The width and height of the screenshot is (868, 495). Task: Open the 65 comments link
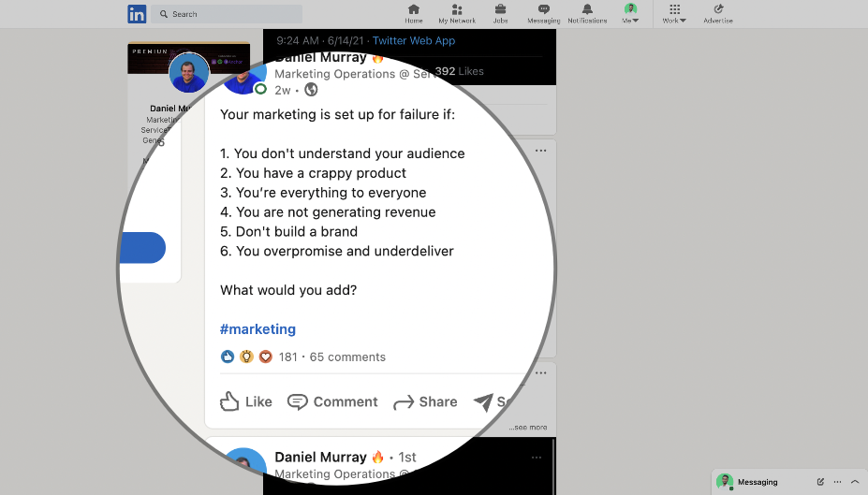click(347, 357)
